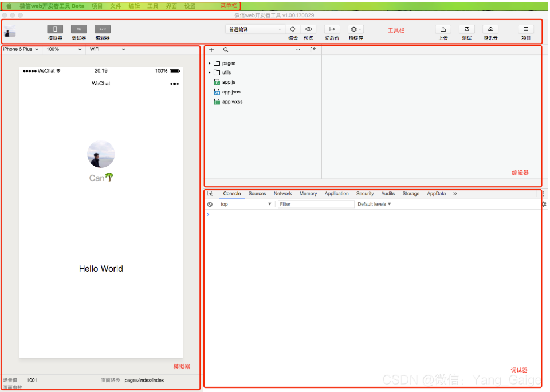Open the 文件 menu
Image resolution: width=550 pixels, height=392 pixels.
point(116,6)
